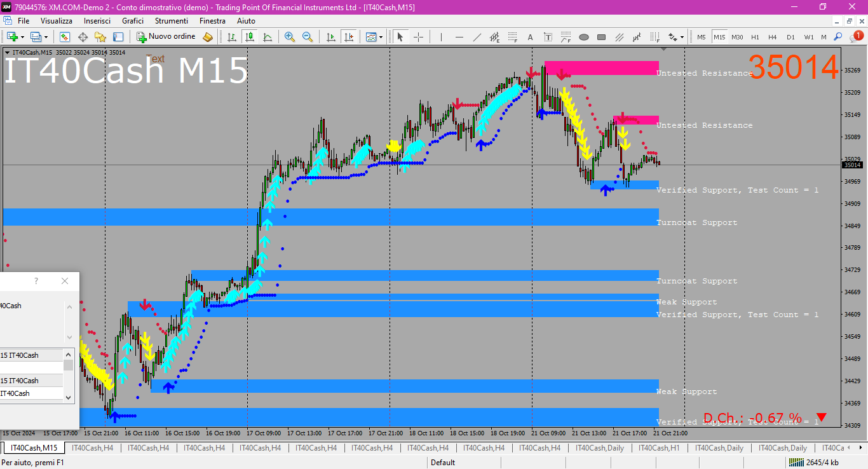This screenshot has width=868, height=469.
Task: Open the connection status 2645/4 kb
Action: (x=815, y=463)
